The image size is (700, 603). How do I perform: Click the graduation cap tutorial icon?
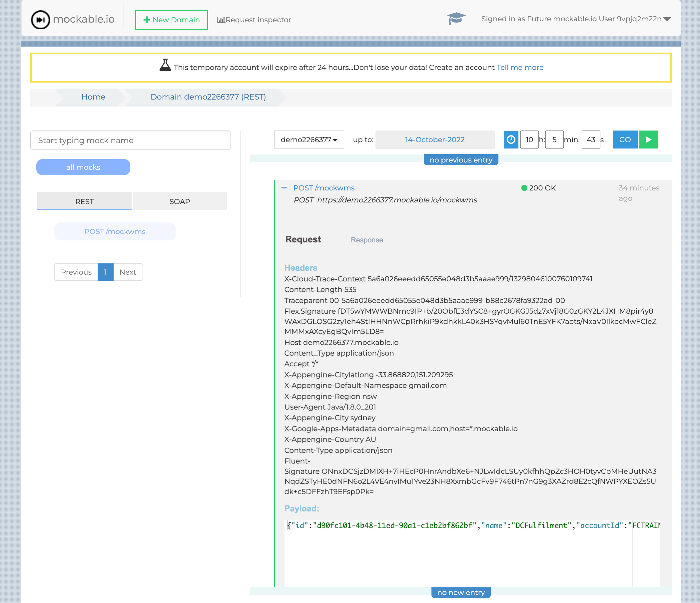(456, 18)
